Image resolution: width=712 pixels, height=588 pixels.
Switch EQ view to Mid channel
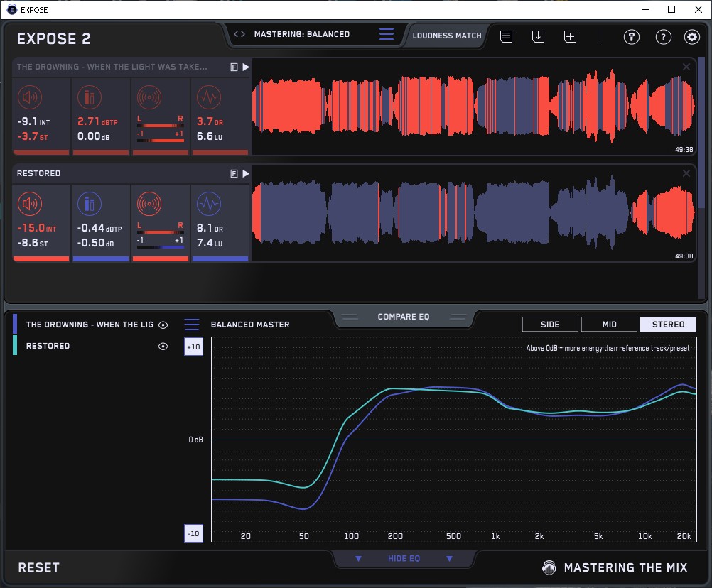(609, 325)
